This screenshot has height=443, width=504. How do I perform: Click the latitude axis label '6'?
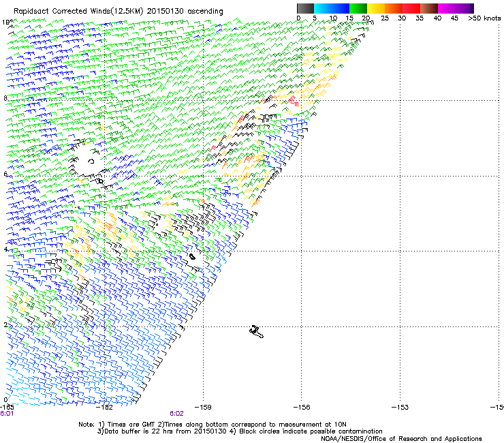(5, 174)
